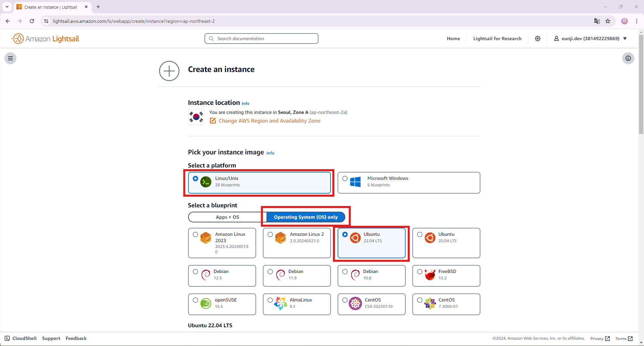Click the Linux/Unix terminal icon

pyautogui.click(x=206, y=182)
